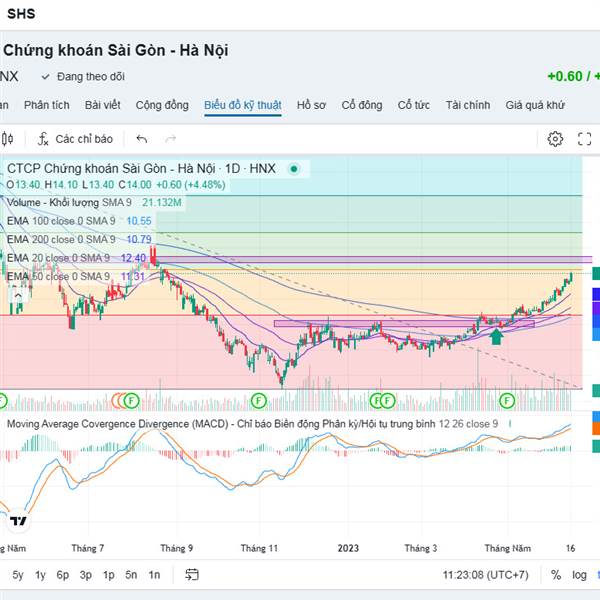This screenshot has height=600, width=600.
Task: Open the candlestick chart type selector
Action: tap(8, 139)
